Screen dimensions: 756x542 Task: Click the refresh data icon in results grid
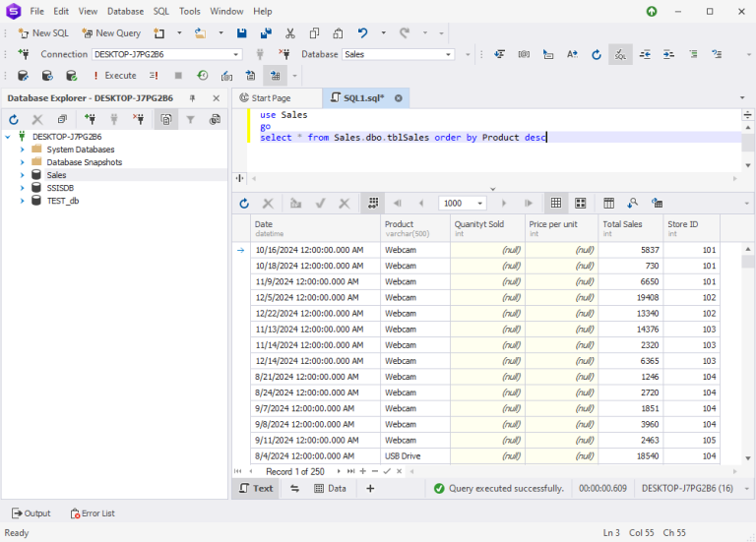tap(244, 204)
